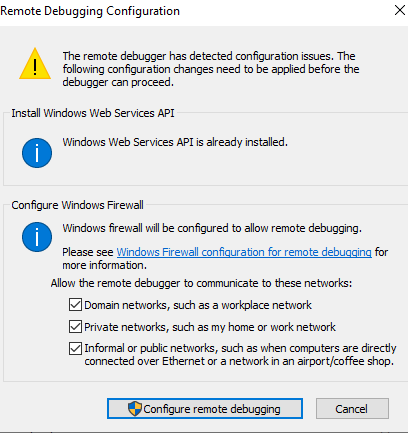408x433 pixels.
Task: Select the Configure Windows Firewall group label
Action: pyautogui.click(x=77, y=205)
